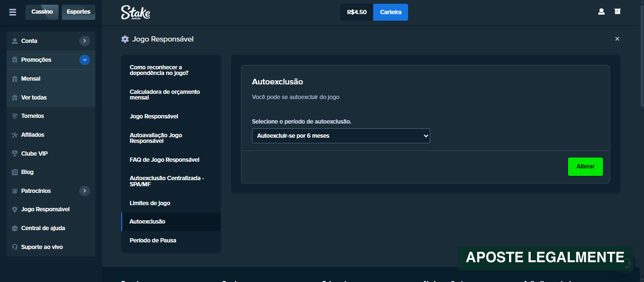
Task: Open Suporte ao vivo sidebar link
Action: click(51, 247)
